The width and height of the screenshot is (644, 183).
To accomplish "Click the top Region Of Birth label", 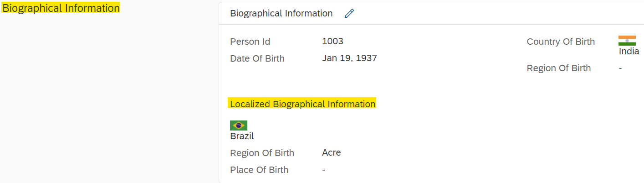I will click(x=559, y=68).
